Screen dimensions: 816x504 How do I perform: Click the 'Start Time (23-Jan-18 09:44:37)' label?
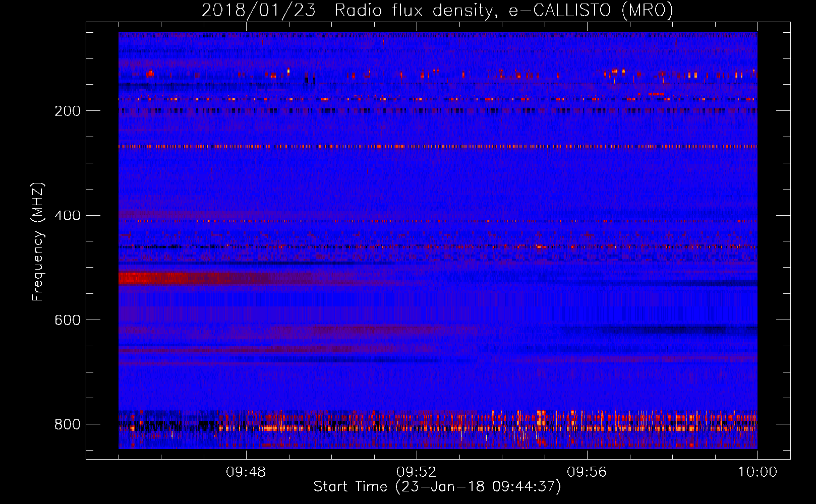437,487
